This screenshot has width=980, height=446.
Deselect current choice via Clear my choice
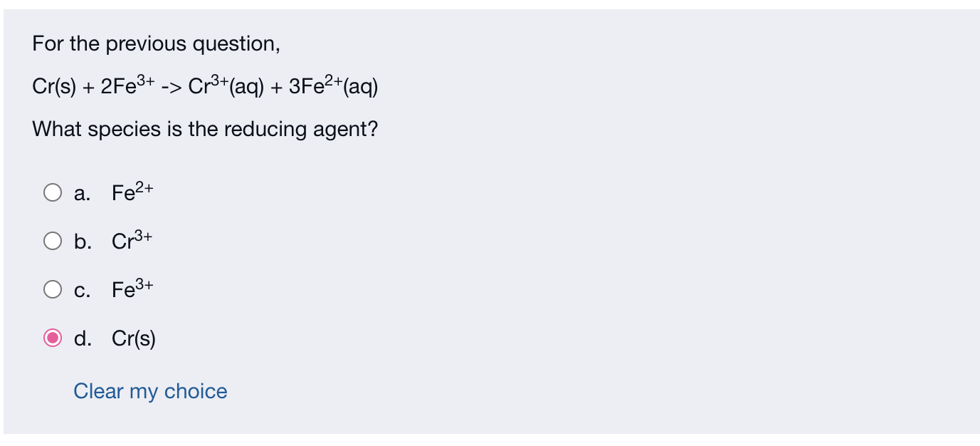click(149, 390)
